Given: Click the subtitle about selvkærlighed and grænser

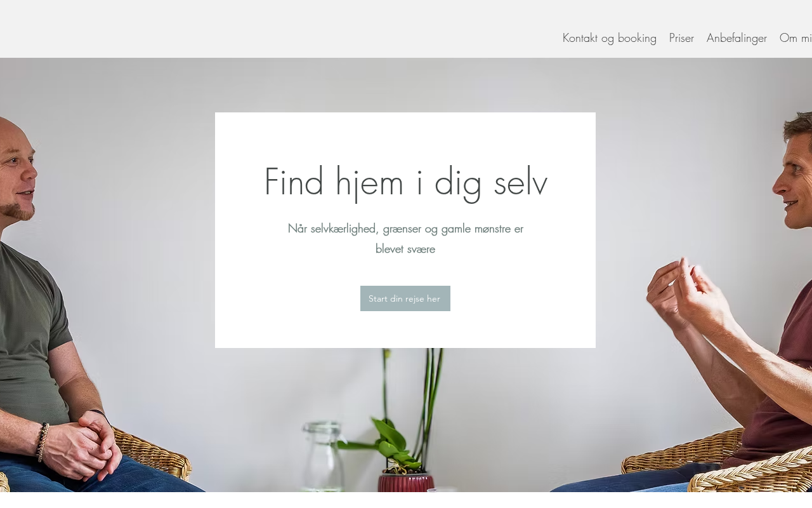Looking at the screenshot, I should [x=405, y=239].
